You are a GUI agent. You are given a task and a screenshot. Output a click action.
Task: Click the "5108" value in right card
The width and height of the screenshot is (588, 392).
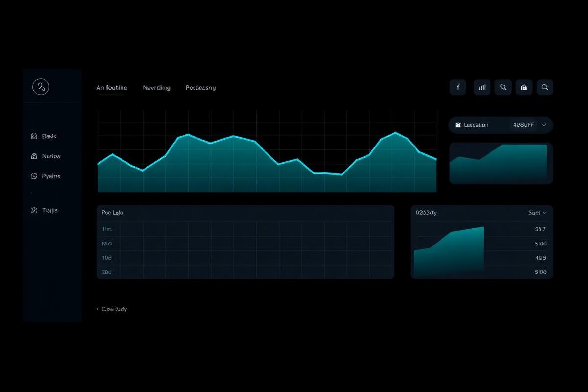(540, 272)
